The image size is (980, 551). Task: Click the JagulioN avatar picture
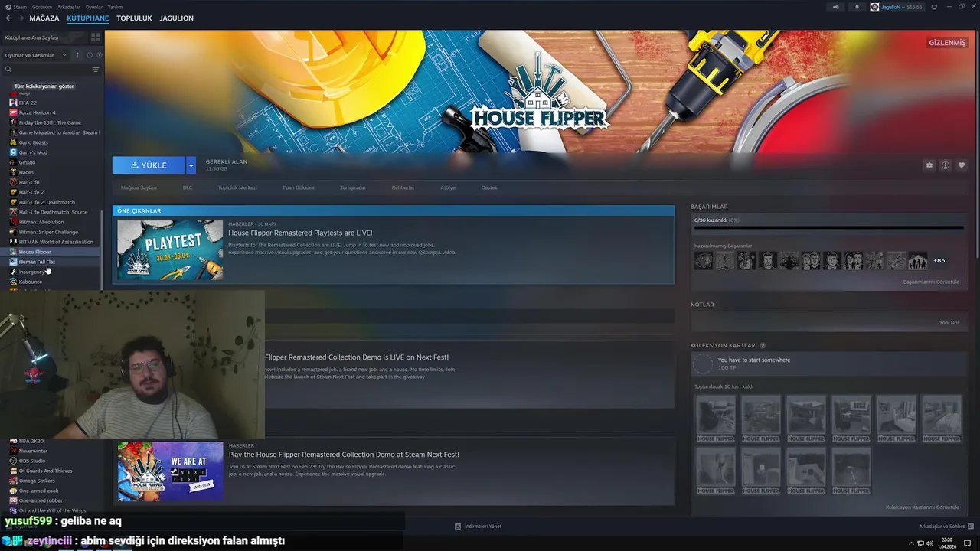tap(875, 7)
